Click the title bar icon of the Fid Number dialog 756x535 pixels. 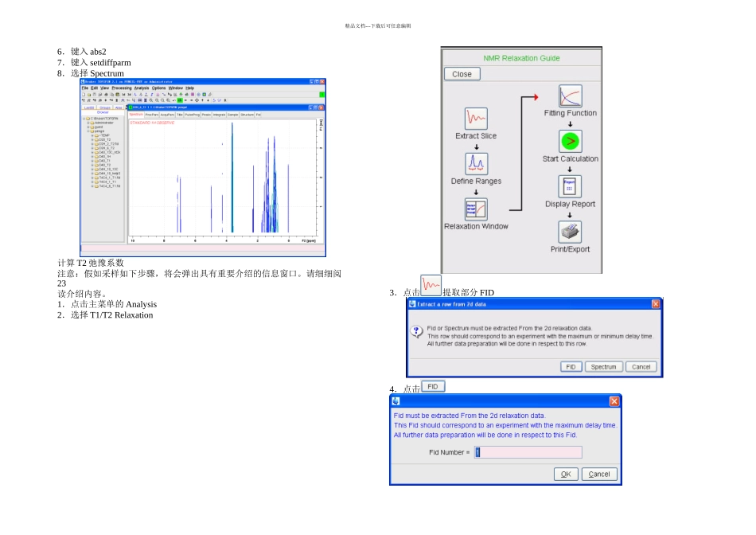pyautogui.click(x=396, y=401)
